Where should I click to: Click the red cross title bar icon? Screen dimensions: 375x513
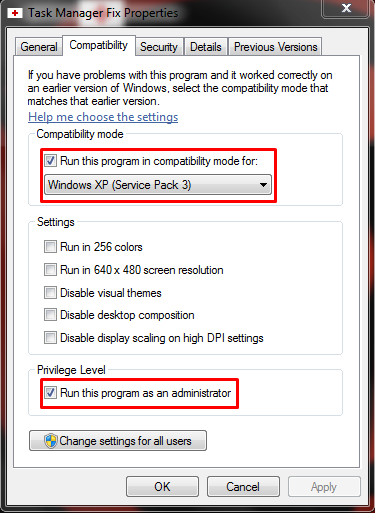tap(15, 13)
